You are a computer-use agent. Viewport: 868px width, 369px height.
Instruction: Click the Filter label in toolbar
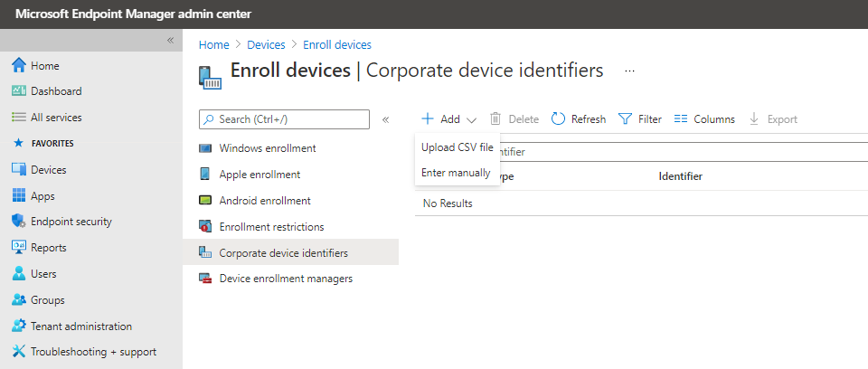point(650,119)
